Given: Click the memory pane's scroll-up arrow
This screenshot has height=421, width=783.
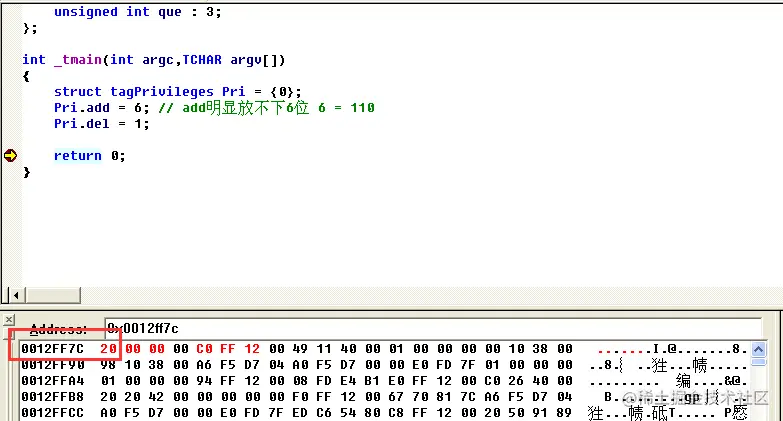Looking at the screenshot, I should click(758, 349).
